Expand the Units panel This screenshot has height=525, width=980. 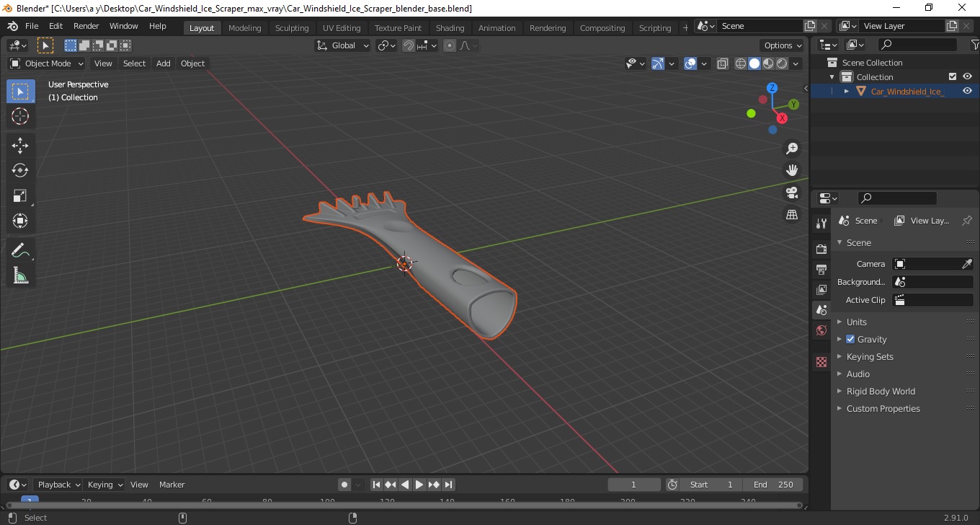point(856,322)
